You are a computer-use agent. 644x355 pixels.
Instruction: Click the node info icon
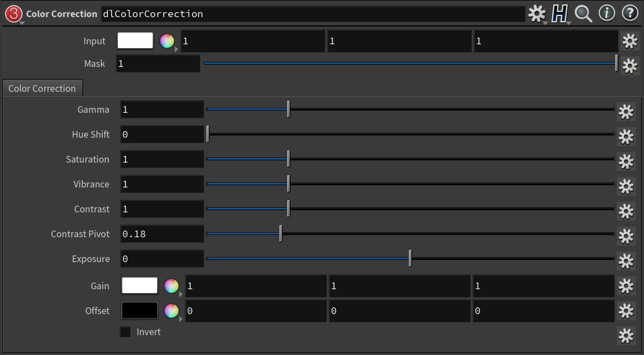(x=607, y=14)
